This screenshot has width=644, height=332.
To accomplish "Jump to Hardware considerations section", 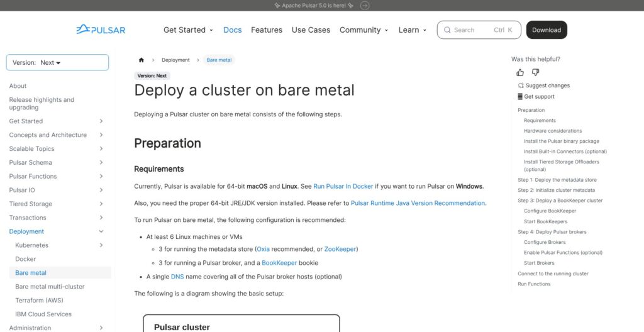I will pos(553,131).
